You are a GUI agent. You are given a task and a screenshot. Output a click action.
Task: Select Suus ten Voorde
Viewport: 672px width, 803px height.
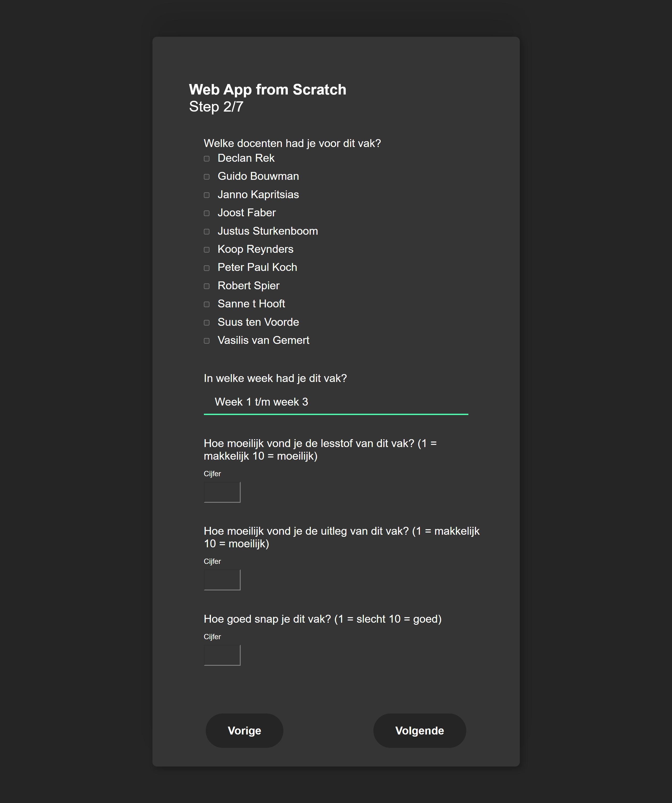[207, 323]
